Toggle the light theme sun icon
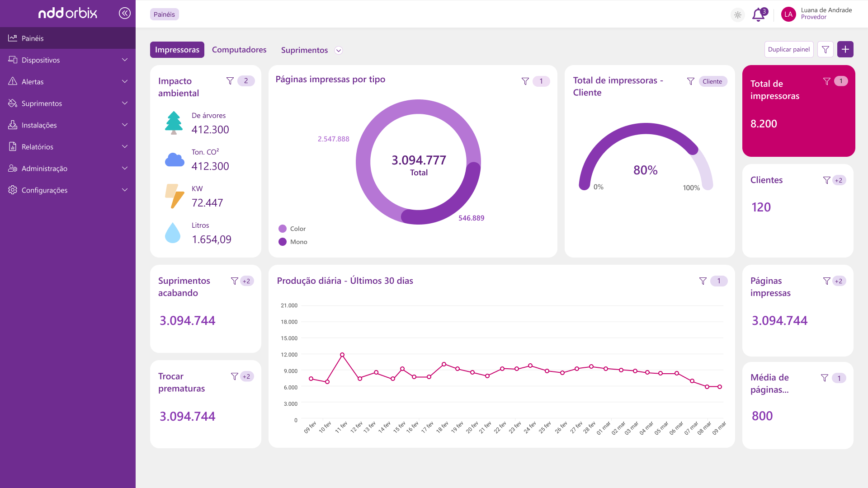Viewport: 868px width, 488px height. (737, 15)
